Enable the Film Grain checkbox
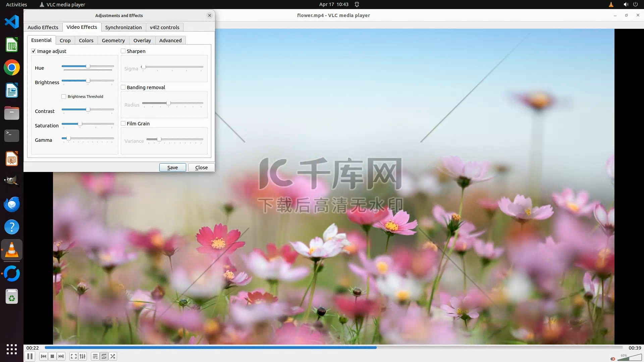 click(x=123, y=123)
